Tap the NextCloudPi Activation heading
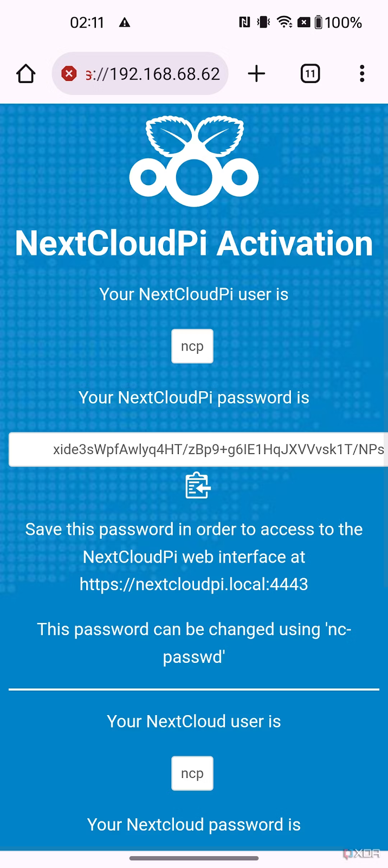The image size is (388, 868). pos(194,243)
